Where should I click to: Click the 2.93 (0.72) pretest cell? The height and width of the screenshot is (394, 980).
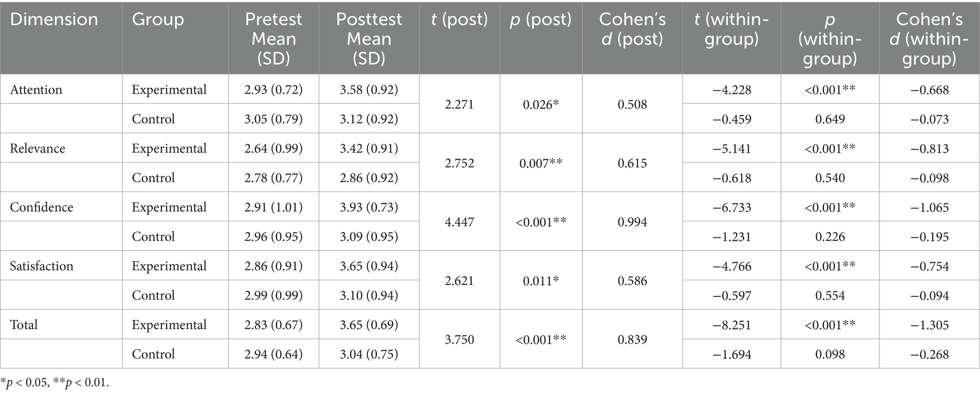(273, 90)
